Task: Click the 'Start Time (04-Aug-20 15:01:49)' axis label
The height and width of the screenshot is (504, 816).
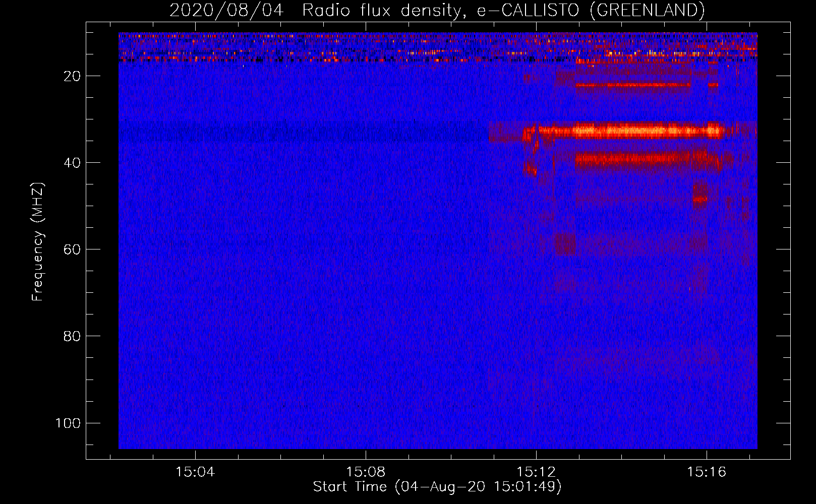Action: click(x=437, y=487)
